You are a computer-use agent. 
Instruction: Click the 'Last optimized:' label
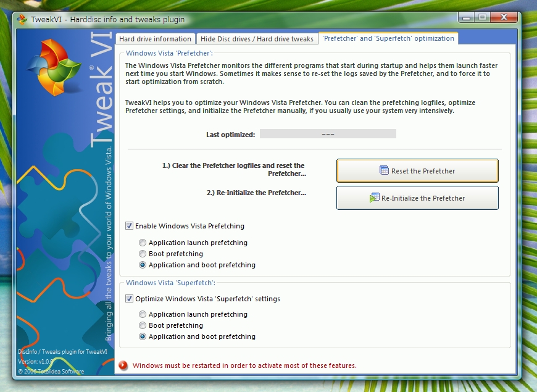pos(230,135)
